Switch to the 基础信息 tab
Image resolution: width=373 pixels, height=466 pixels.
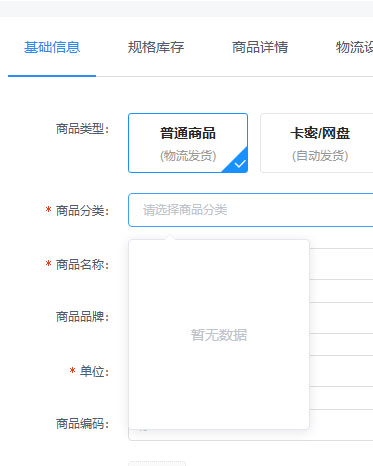tap(52, 47)
